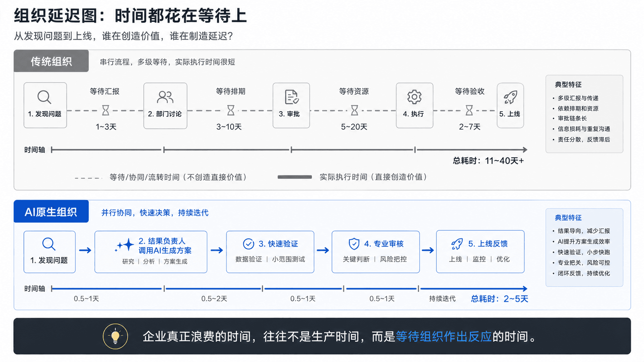Click the gear icon above 执行
Viewport: 644px width, 362px height.
click(414, 97)
